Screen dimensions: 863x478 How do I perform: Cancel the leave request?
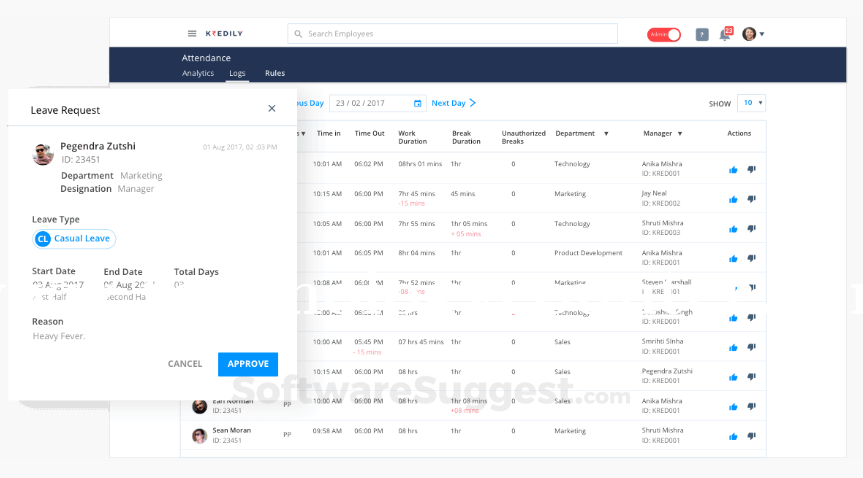point(185,364)
